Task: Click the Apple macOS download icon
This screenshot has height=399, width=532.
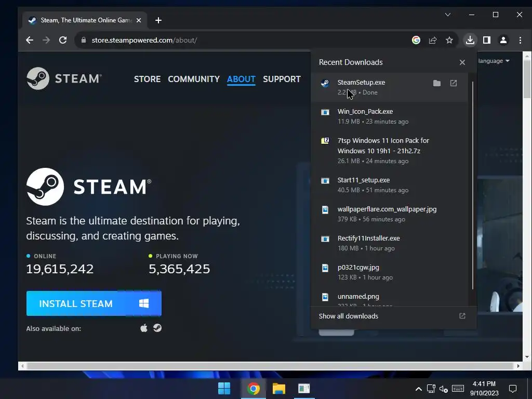Action: pyautogui.click(x=144, y=328)
